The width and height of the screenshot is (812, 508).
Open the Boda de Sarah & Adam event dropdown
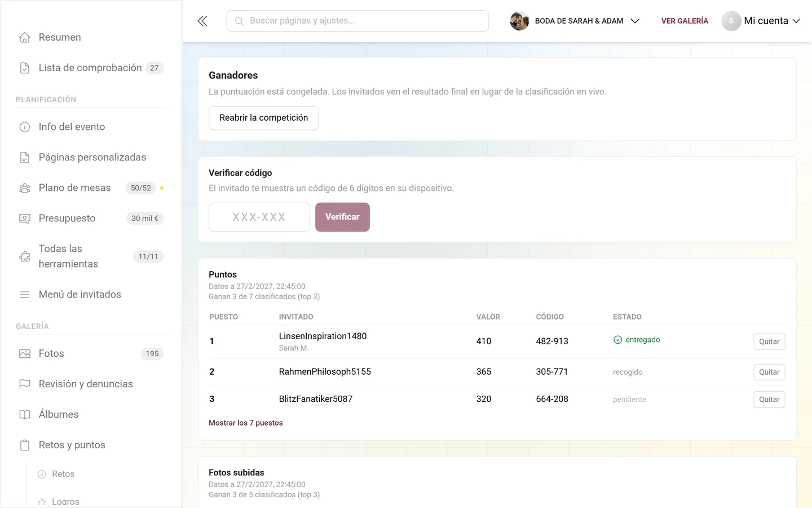pos(575,21)
